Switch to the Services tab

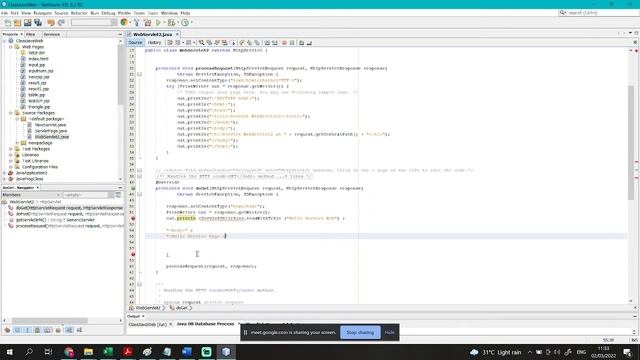pos(52,34)
